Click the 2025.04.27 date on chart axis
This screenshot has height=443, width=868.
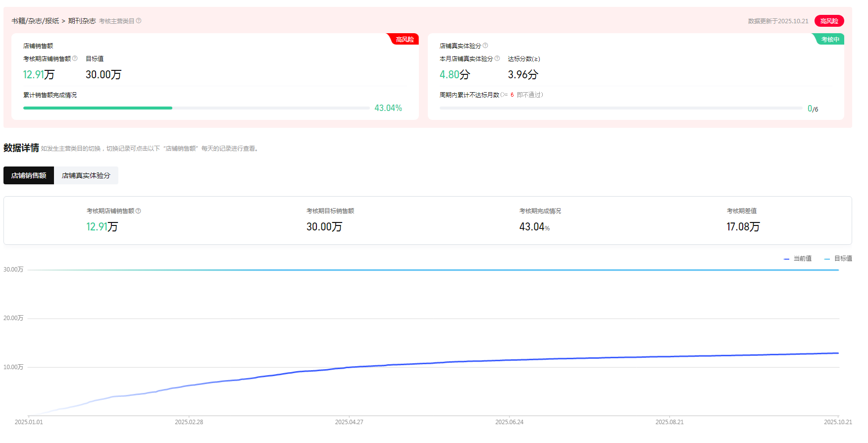coord(349,422)
